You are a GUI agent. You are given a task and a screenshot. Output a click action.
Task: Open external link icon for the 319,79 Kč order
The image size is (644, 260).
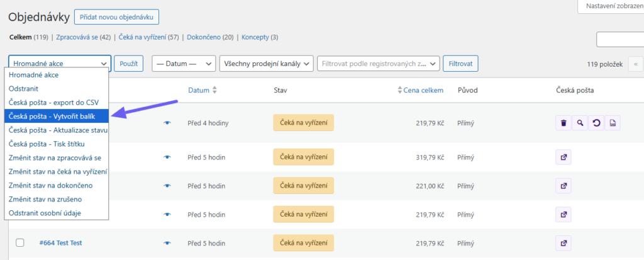(x=563, y=157)
